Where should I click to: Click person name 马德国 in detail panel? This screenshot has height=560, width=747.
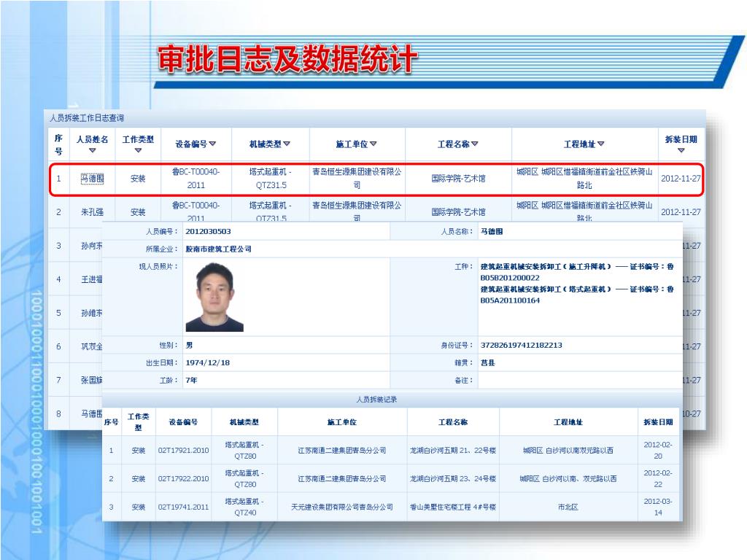492,231
